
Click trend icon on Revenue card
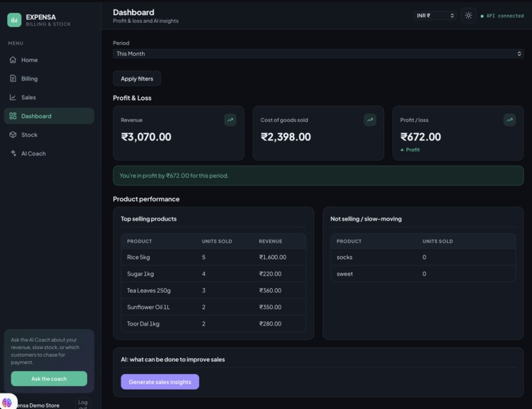[230, 120]
